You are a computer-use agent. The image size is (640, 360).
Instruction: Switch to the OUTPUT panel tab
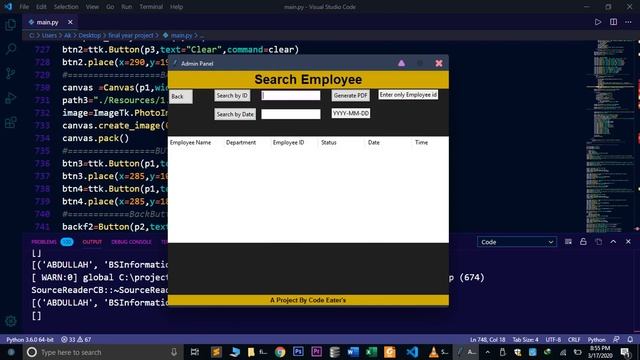92,242
